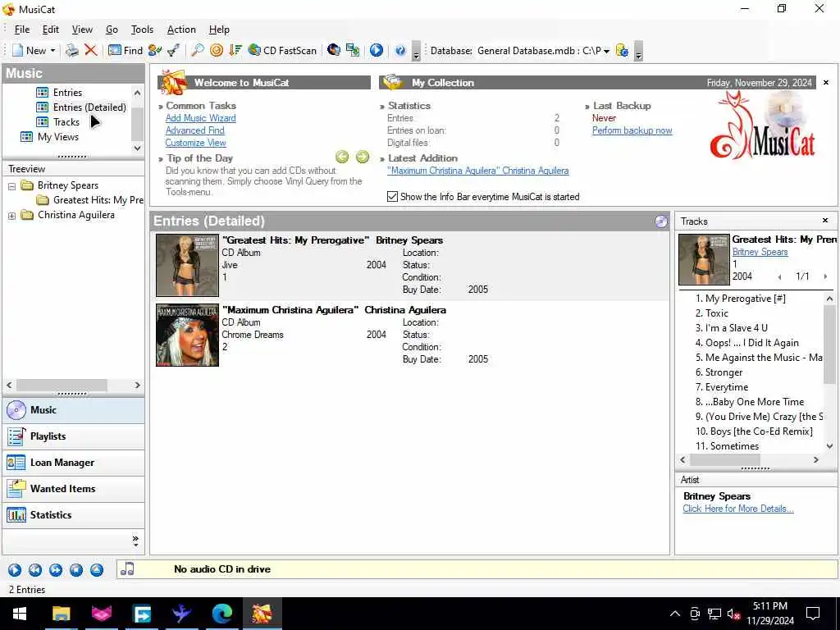Click the people with checkmark toolbar icon
The height and width of the screenshot is (630, 840).
[x=155, y=50]
